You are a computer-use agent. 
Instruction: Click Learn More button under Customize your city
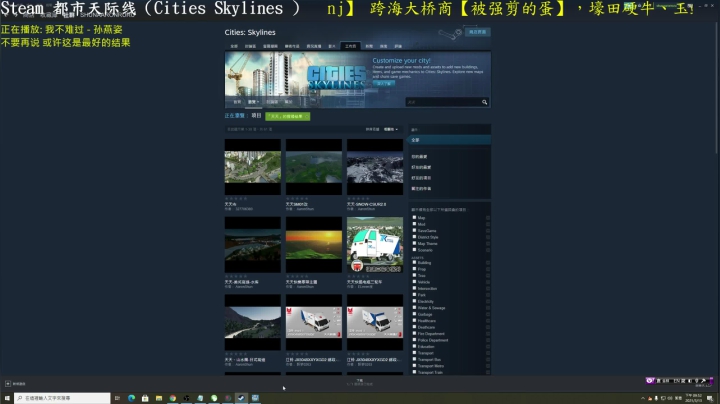[x=383, y=84]
